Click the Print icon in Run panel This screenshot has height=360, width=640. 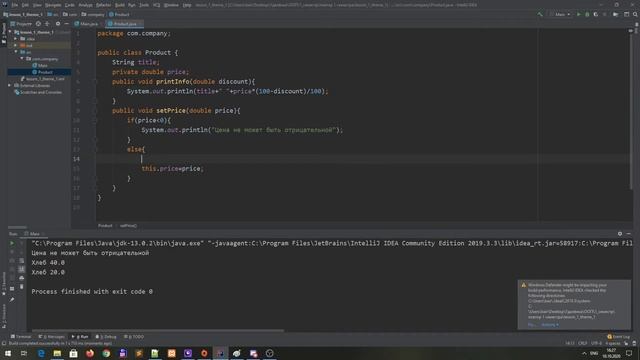[22, 278]
